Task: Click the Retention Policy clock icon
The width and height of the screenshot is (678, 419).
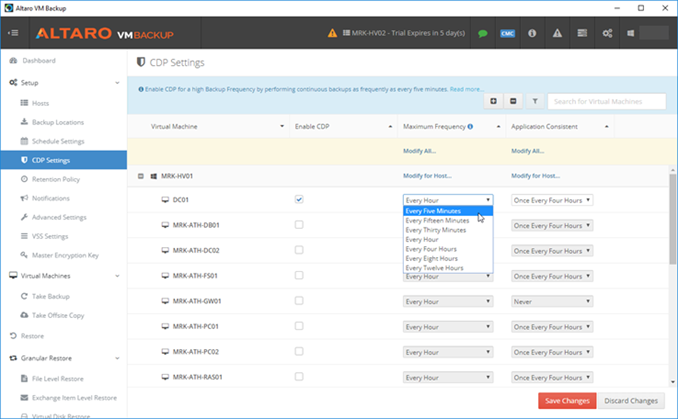Action: (24, 179)
